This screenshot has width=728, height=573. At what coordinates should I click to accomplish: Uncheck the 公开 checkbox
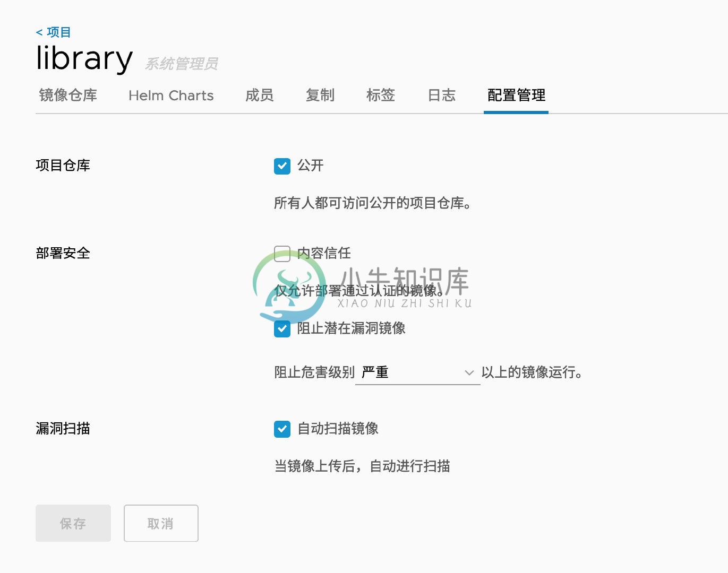point(282,166)
